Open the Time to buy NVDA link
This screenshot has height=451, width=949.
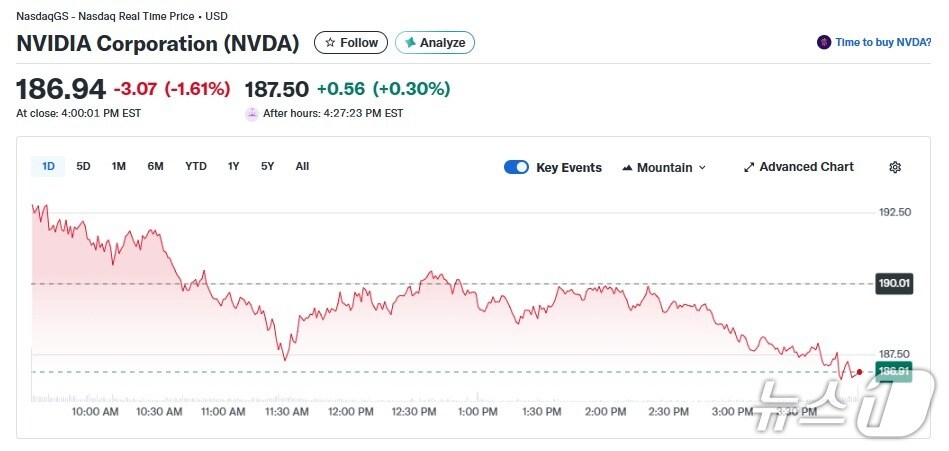click(x=884, y=42)
